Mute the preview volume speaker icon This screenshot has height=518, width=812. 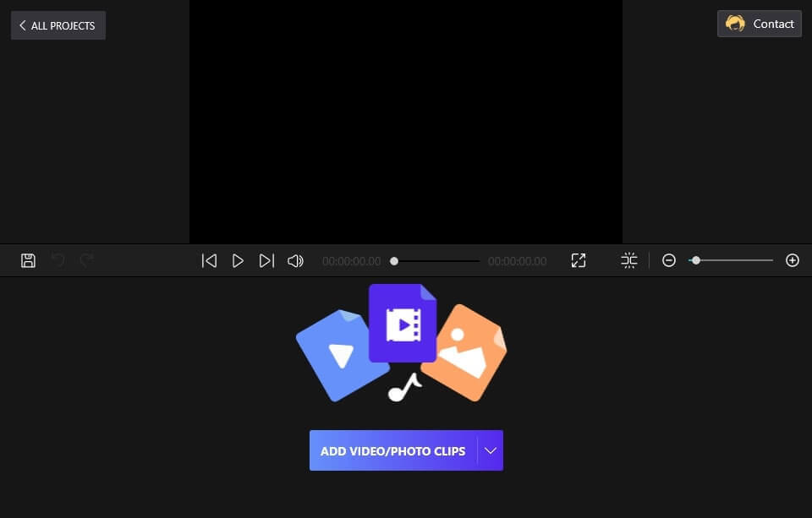[x=295, y=261]
